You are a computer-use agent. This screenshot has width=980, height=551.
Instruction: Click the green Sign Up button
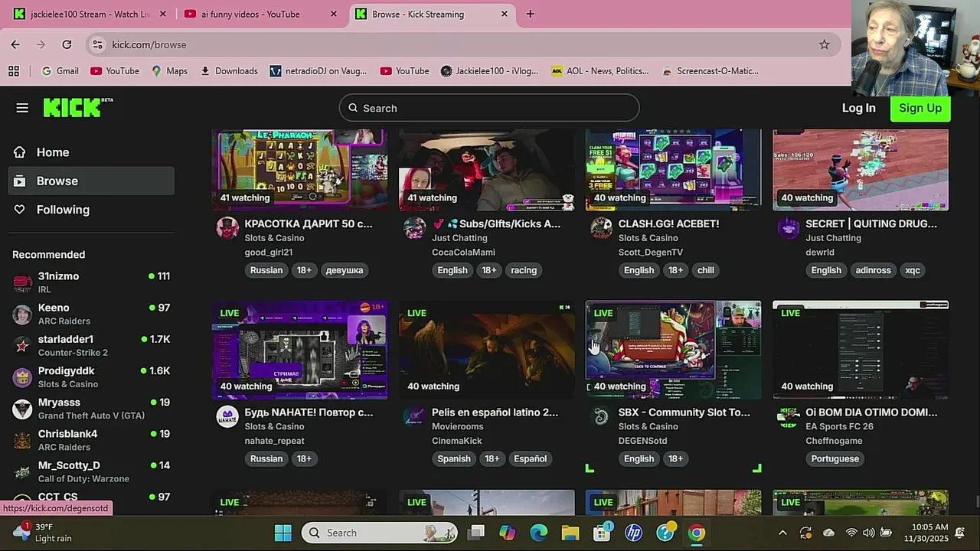pos(920,108)
